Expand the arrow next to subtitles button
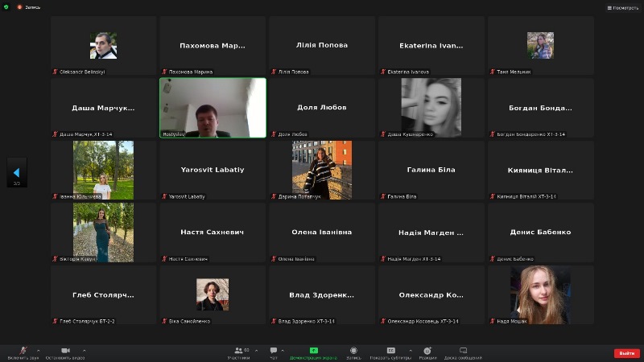644x362 pixels. point(410,350)
